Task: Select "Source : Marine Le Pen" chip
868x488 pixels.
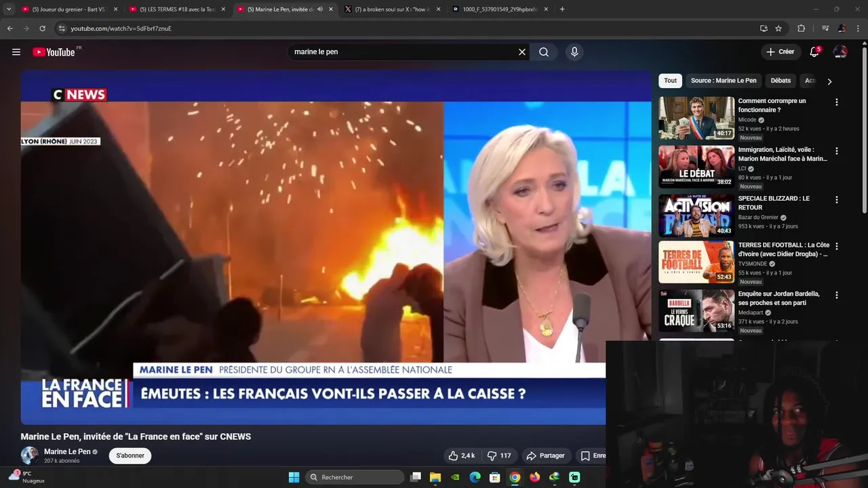Action: [724, 81]
